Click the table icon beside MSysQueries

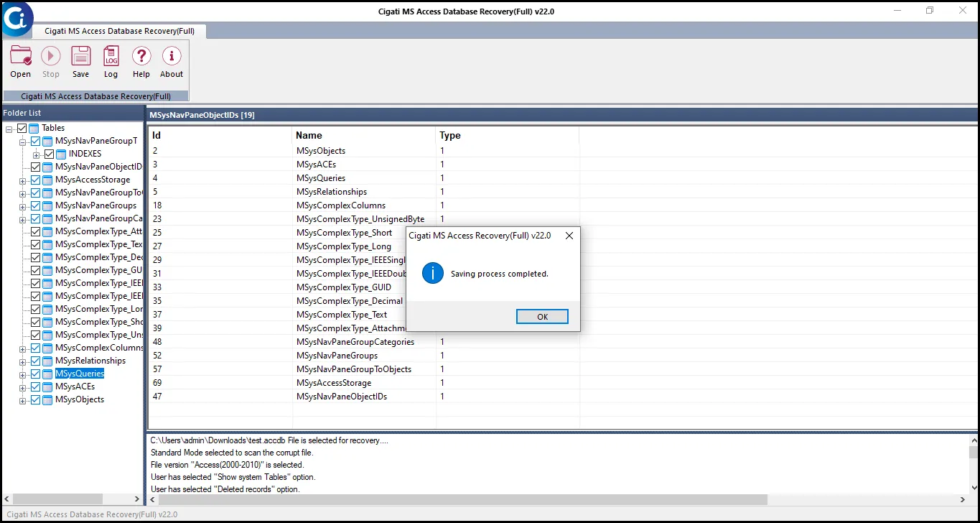[47, 374]
